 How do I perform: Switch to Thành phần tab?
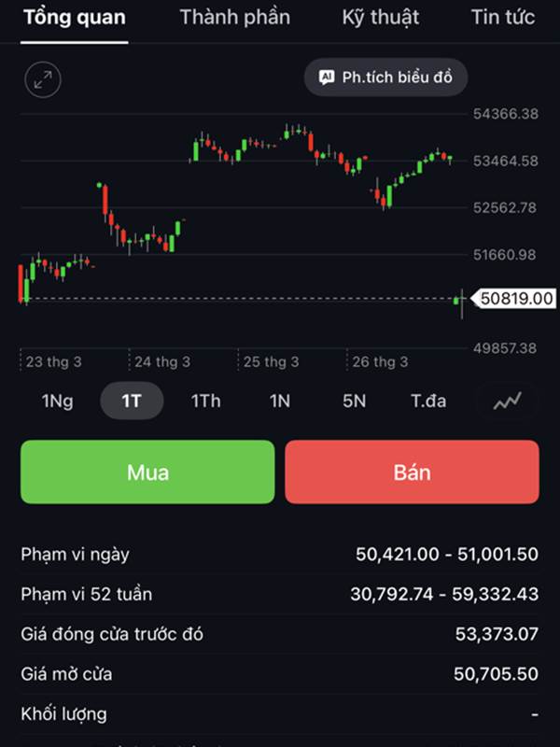pyautogui.click(x=234, y=17)
